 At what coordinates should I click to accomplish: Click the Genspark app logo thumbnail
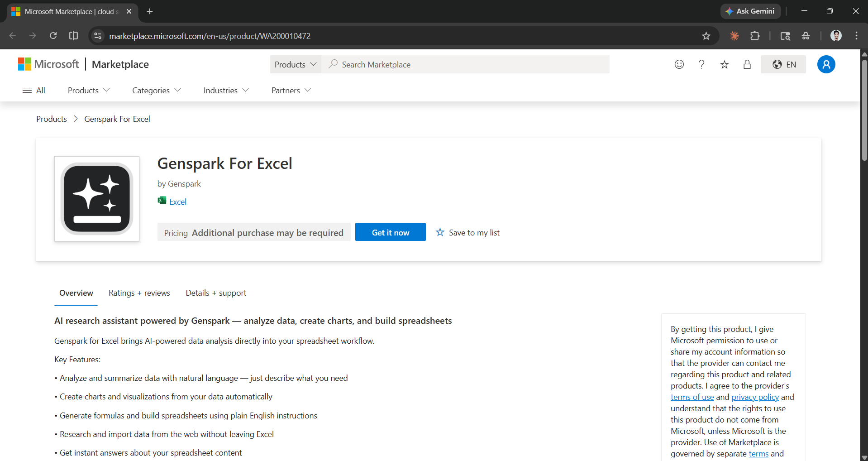tap(97, 199)
